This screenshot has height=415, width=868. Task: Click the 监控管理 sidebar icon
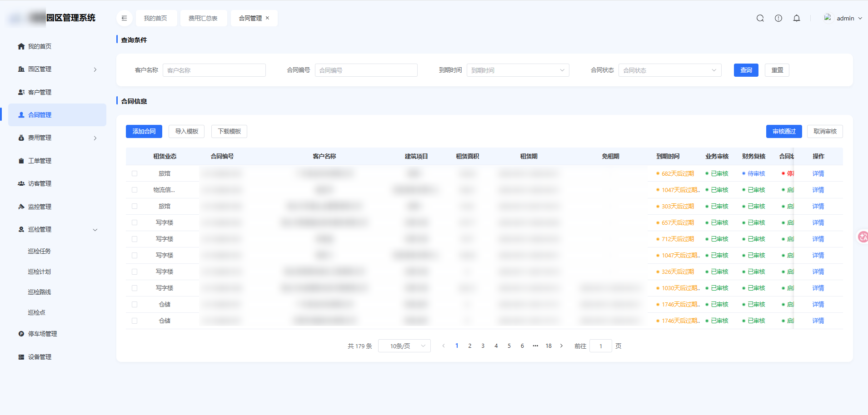click(21, 207)
